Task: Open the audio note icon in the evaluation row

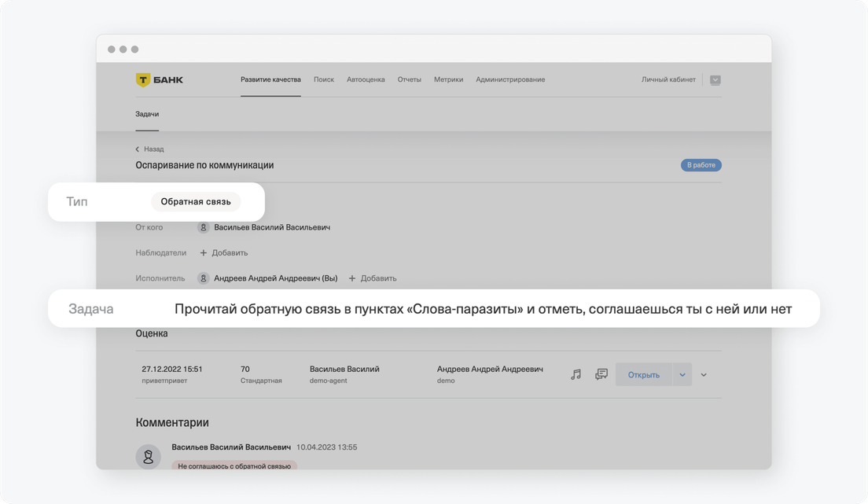Action: click(x=576, y=374)
